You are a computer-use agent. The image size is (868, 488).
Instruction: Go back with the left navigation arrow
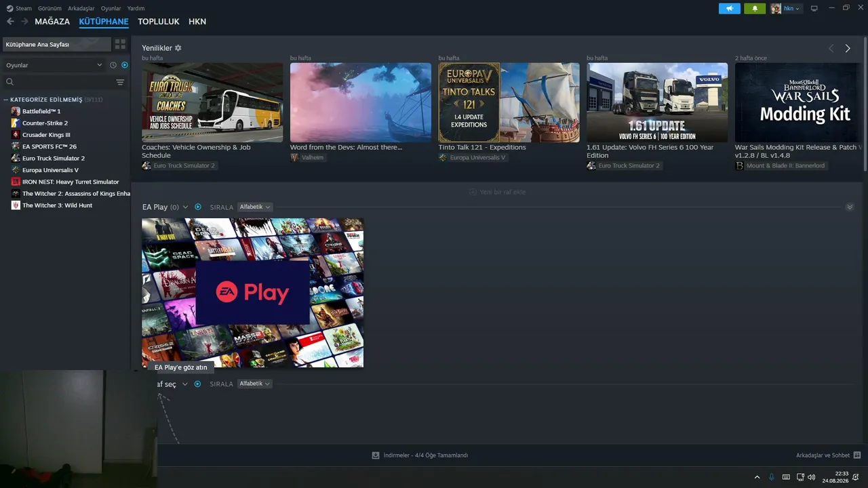[10, 22]
